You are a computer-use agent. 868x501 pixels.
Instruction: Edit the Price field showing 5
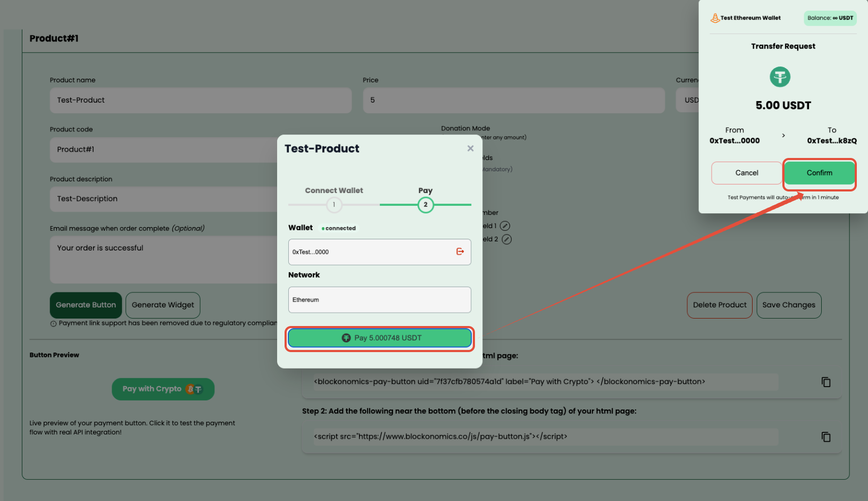click(514, 100)
